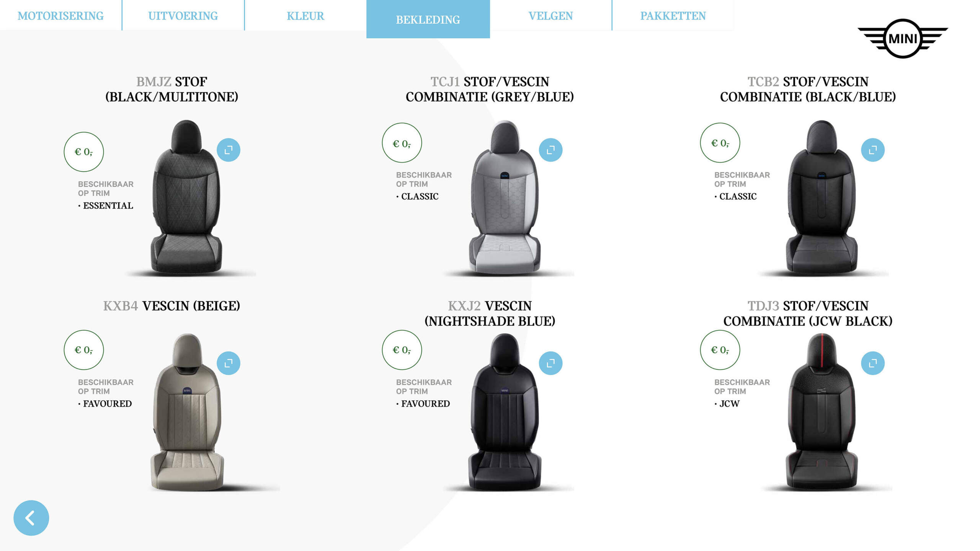Open the Kleur tab
The width and height of the screenshot is (980, 551).
pos(305,15)
